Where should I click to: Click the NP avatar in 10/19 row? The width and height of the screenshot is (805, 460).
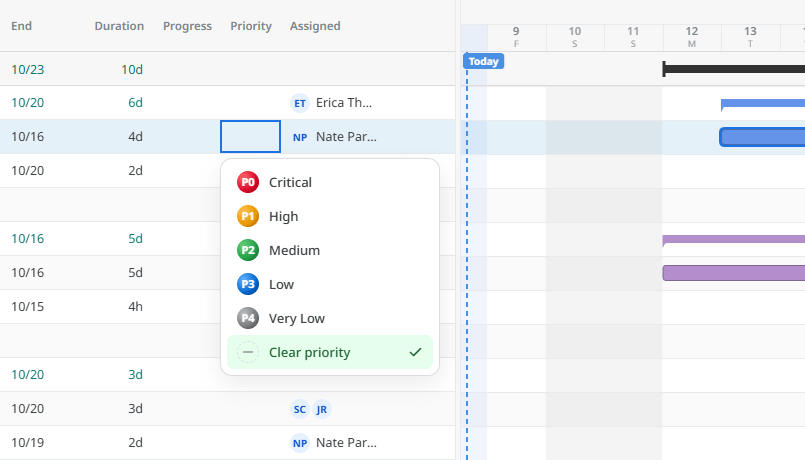(300, 443)
